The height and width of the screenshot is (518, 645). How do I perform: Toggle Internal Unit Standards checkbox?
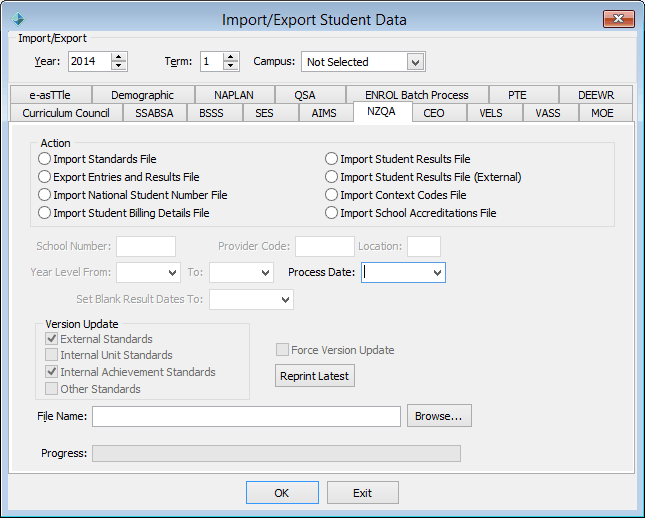tap(51, 355)
